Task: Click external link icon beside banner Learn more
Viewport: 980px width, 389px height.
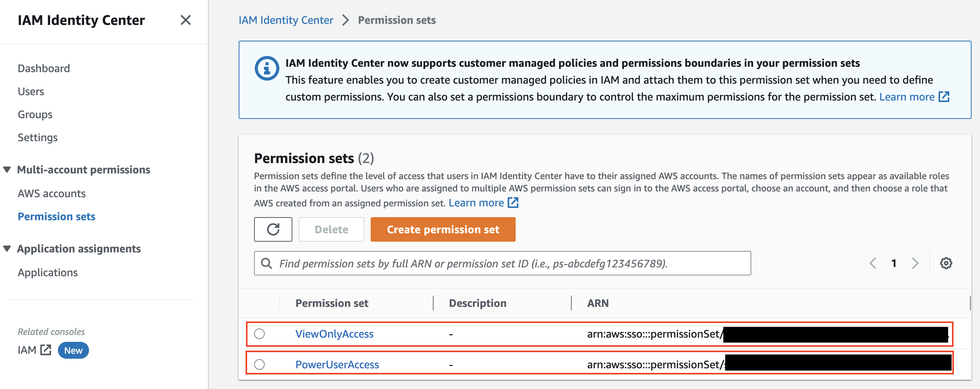Action: [944, 97]
